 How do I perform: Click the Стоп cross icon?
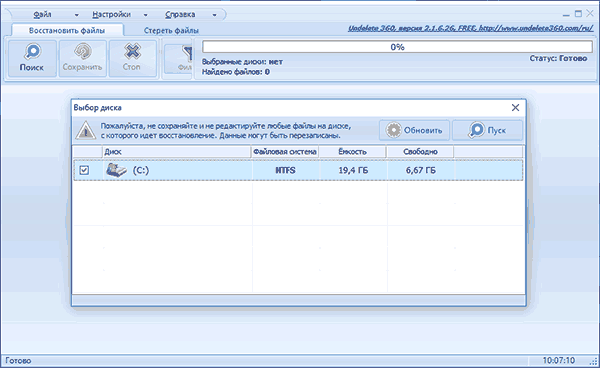pyautogui.click(x=132, y=51)
